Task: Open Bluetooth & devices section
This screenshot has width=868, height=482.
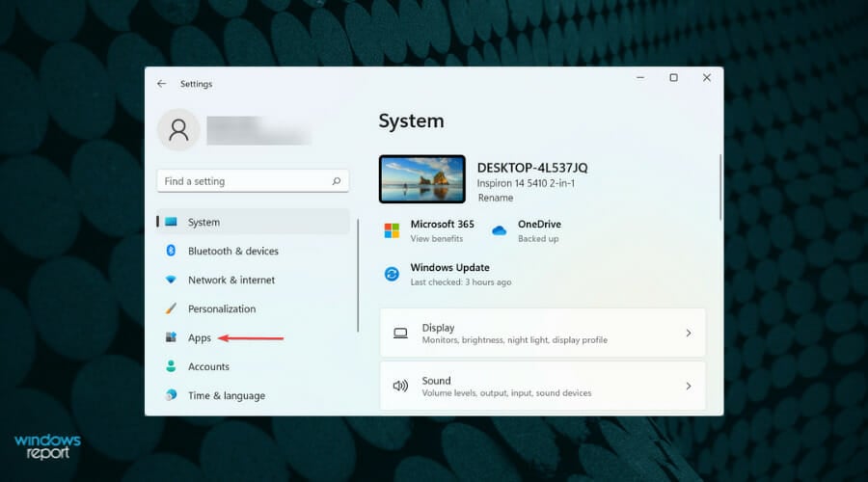Action: point(253,251)
